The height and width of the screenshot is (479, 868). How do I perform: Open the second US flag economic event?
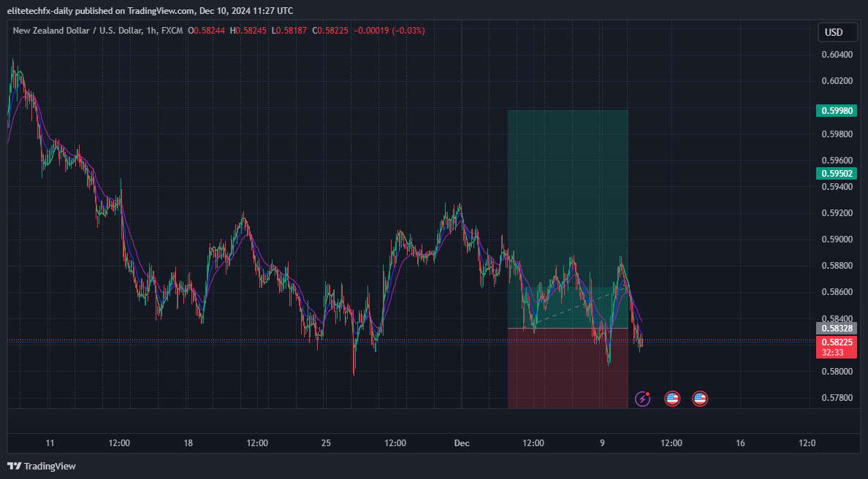pos(700,398)
